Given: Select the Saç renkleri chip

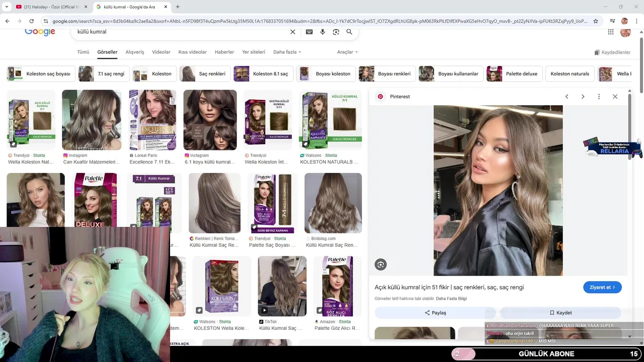Looking at the screenshot, I should [205, 74].
